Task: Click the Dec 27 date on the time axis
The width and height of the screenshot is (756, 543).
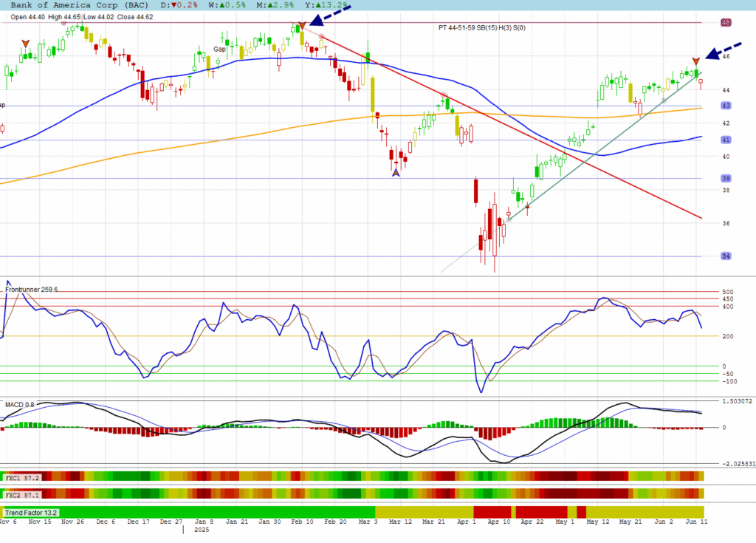Action: coord(171,522)
